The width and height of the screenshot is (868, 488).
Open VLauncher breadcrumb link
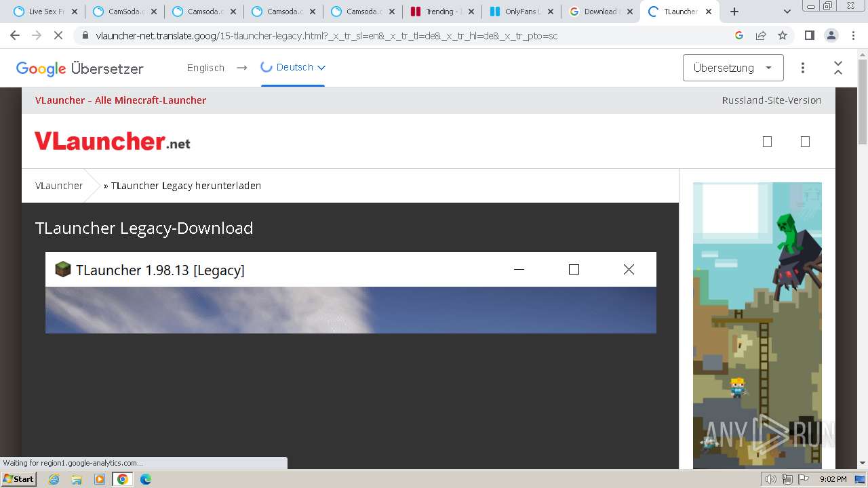tap(59, 186)
